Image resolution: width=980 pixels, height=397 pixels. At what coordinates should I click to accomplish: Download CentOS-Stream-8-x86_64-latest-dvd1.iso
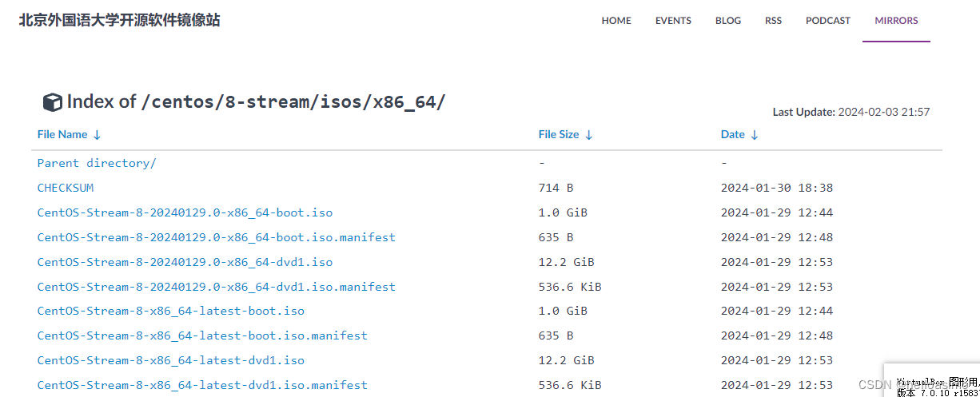tap(171, 360)
